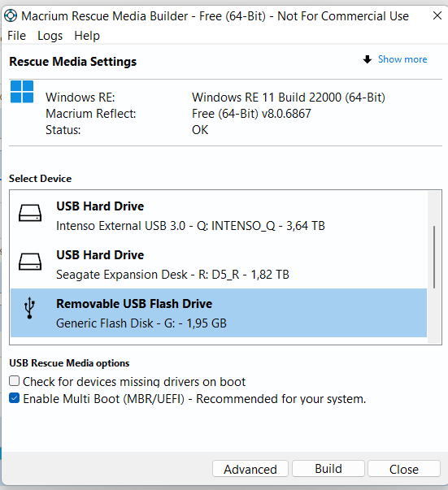Click the down arrow beside Show more
The width and height of the screenshot is (448, 490).
[368, 59]
